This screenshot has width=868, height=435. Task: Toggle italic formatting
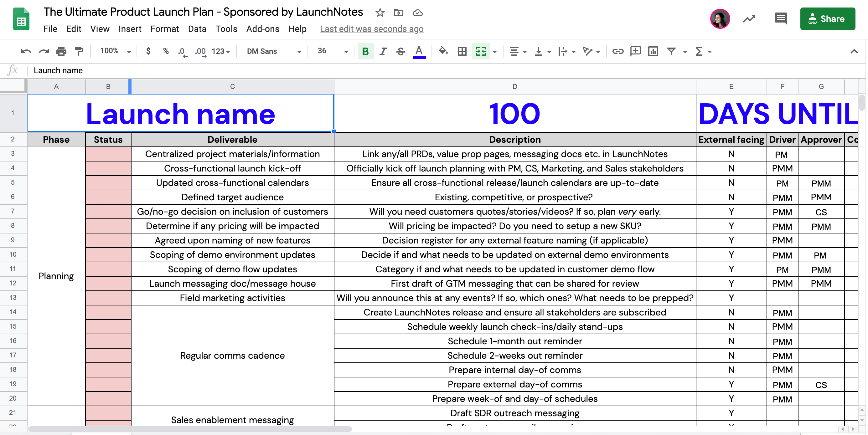383,51
